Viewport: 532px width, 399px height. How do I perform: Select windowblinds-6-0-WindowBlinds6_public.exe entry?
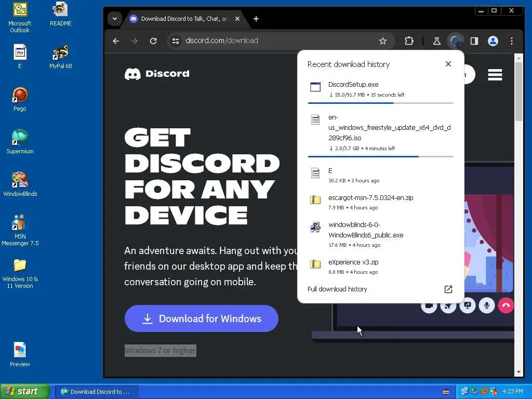[380, 234]
